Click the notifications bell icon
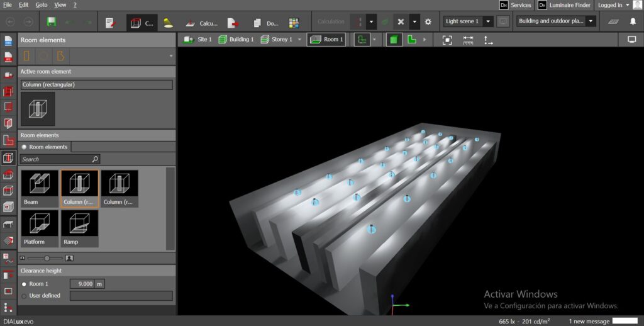This screenshot has width=644, height=326. [x=633, y=22]
